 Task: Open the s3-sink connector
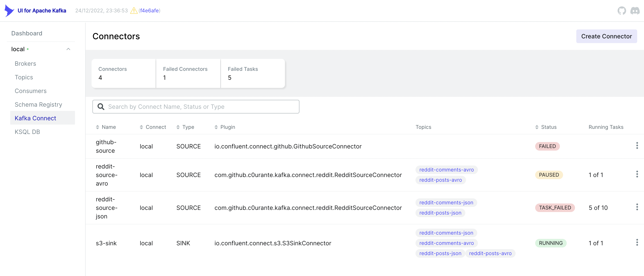106,243
